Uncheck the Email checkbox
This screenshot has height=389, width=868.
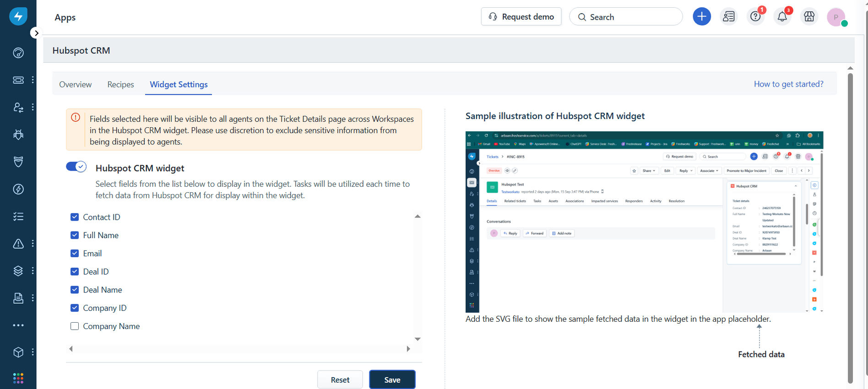coord(75,253)
